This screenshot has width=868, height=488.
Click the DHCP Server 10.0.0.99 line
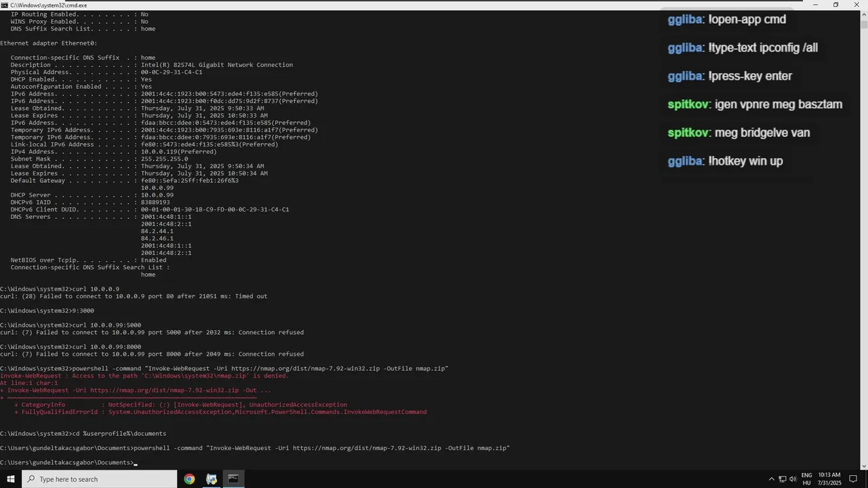92,195
